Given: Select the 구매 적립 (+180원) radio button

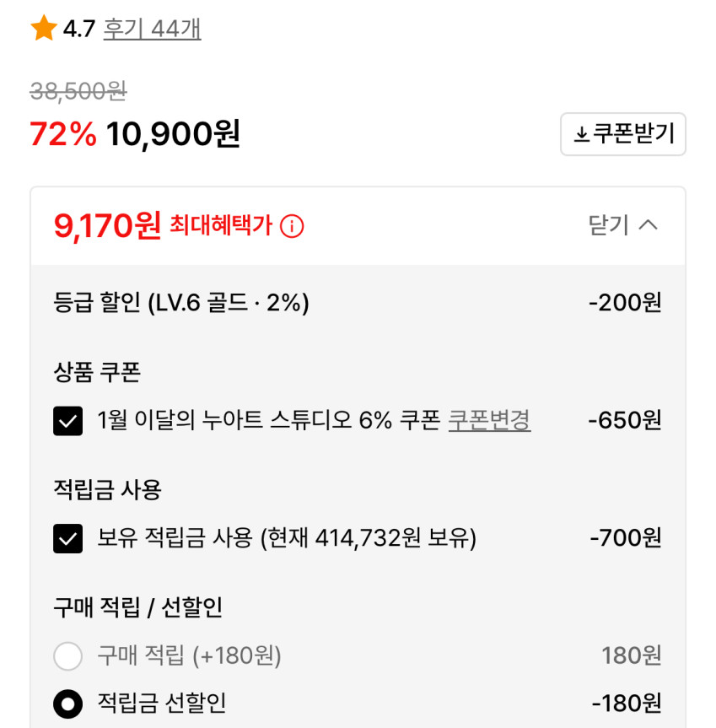Looking at the screenshot, I should [x=68, y=655].
